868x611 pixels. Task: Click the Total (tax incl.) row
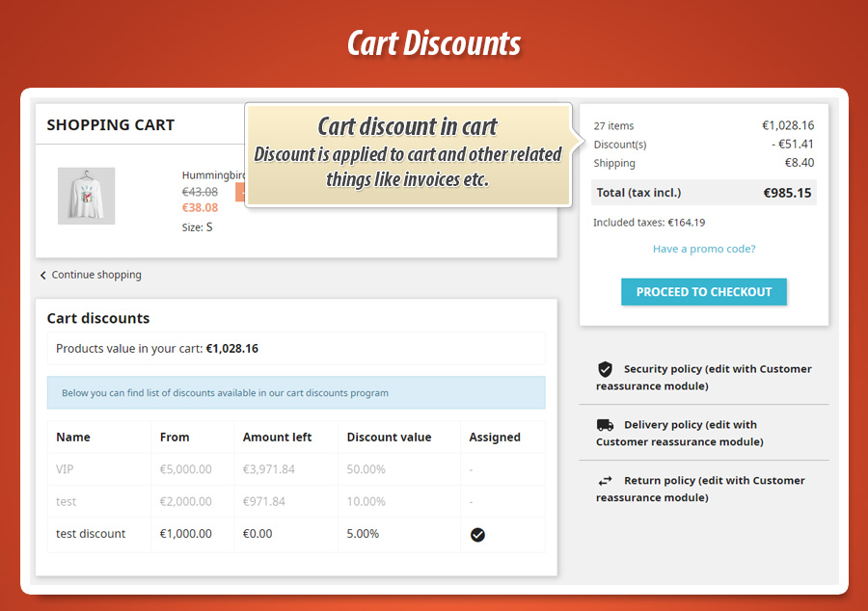[x=704, y=193]
